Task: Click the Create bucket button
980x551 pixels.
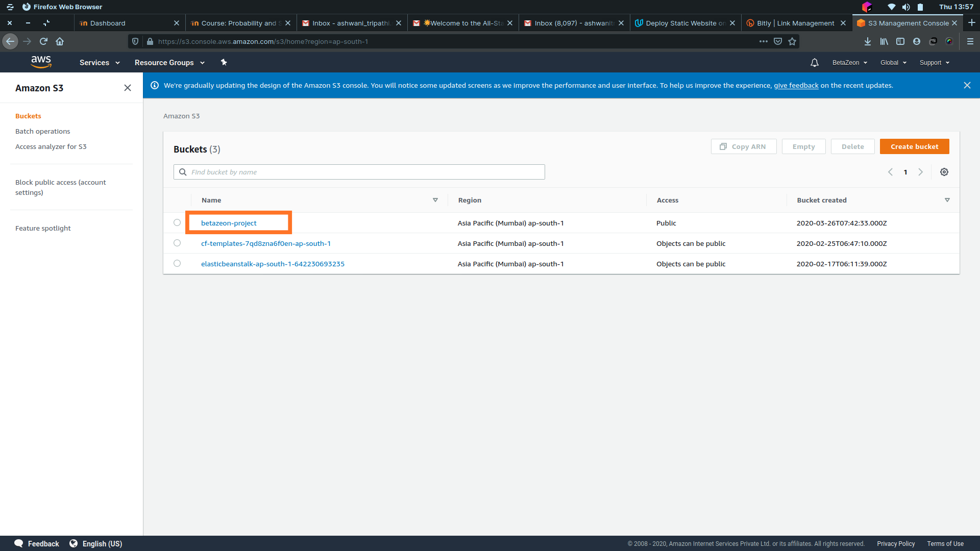Action: [915, 146]
